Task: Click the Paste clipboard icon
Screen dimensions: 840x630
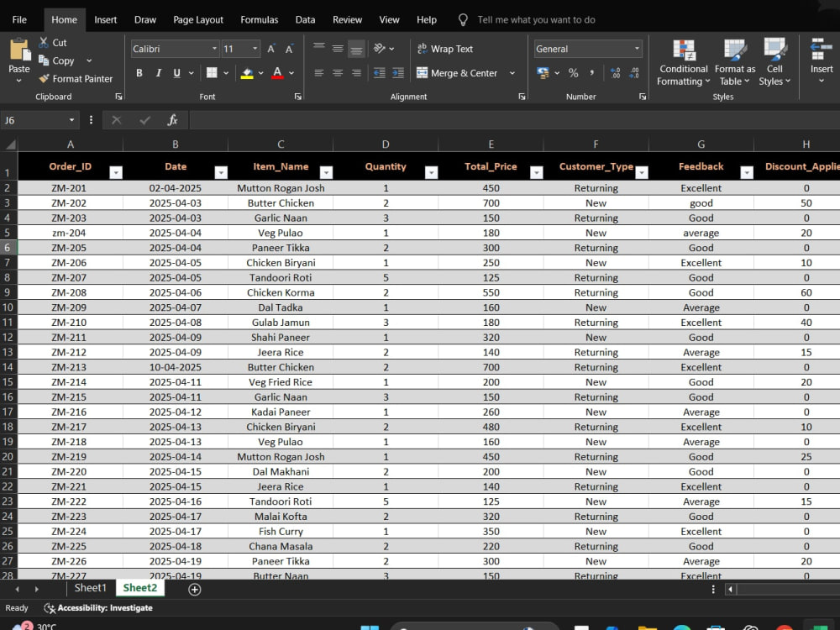Action: 20,50
